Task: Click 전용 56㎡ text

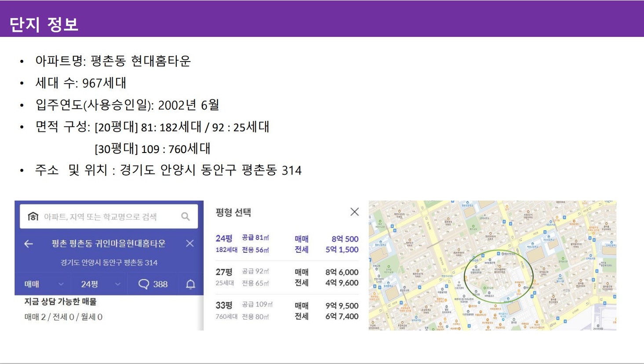Action: point(255,250)
